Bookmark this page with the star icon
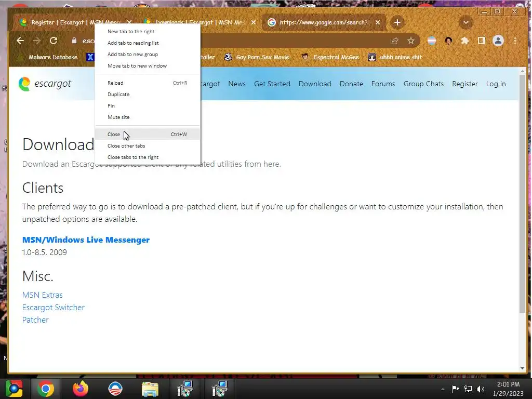 click(x=411, y=41)
